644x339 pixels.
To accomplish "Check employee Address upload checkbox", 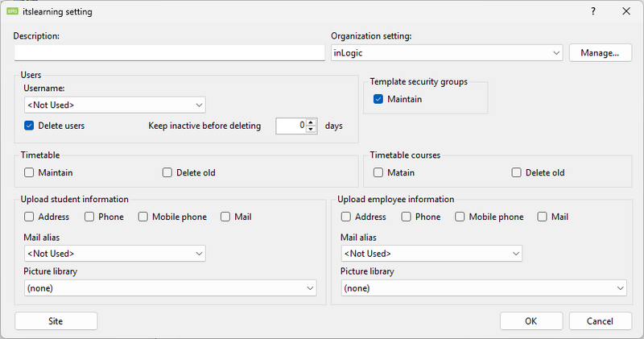I will 347,217.
